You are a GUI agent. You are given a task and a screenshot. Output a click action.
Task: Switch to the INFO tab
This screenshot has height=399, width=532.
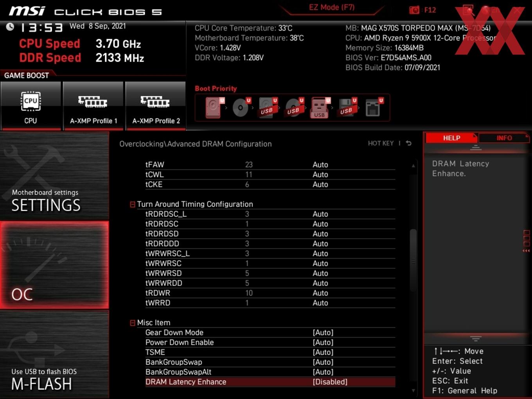[504, 138]
